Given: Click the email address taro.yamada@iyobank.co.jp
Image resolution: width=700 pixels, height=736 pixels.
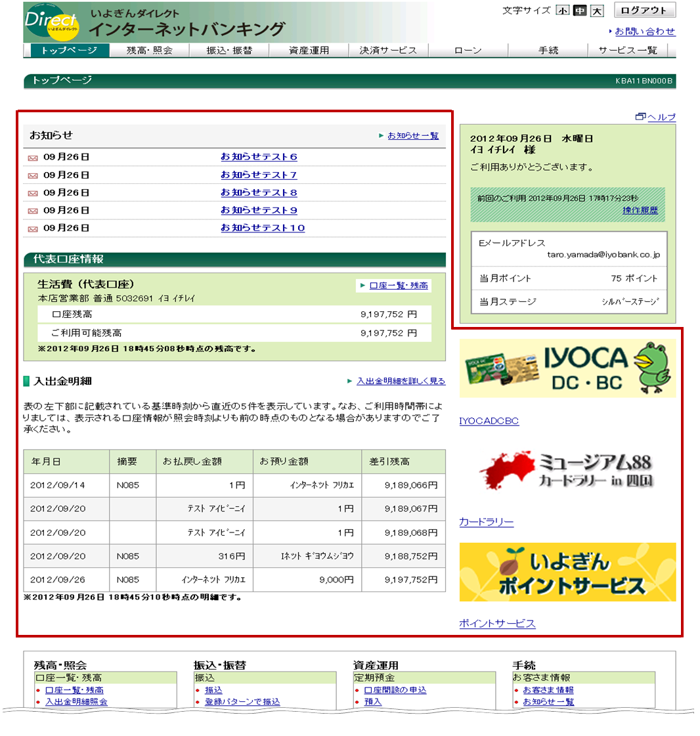Looking at the screenshot, I should coord(603,254).
